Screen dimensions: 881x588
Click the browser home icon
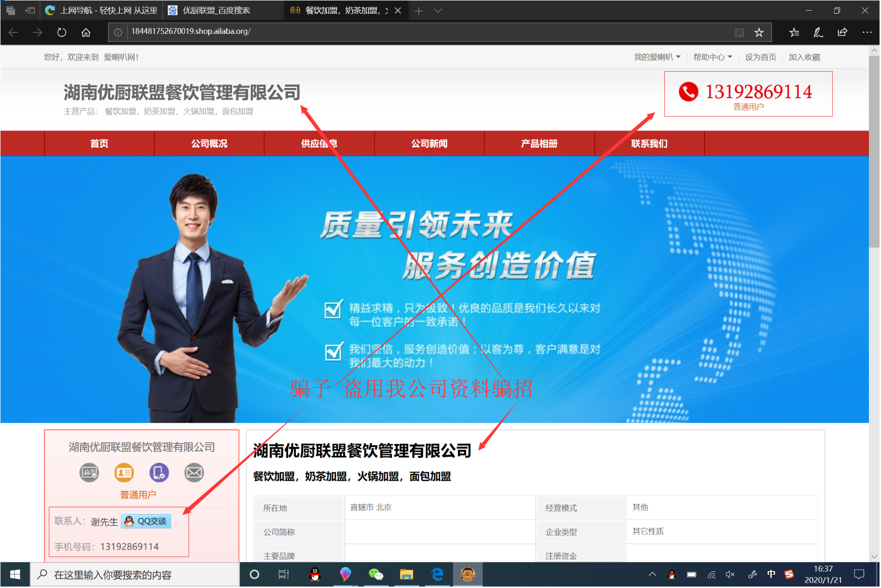pos(86,32)
